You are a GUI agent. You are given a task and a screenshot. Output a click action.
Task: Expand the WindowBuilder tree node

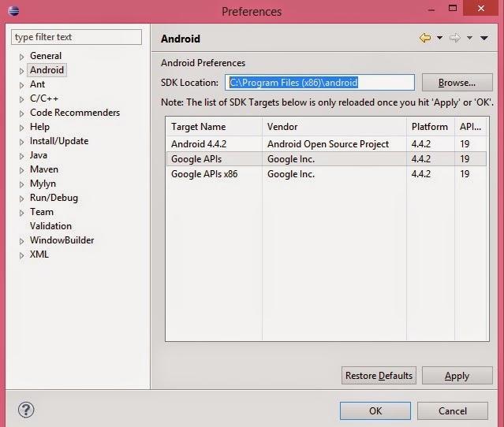click(x=21, y=241)
